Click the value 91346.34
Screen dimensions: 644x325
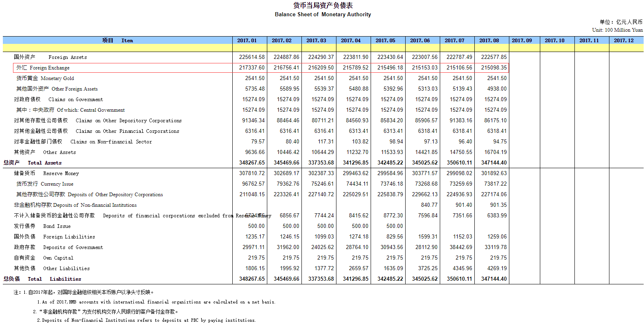coord(253,121)
